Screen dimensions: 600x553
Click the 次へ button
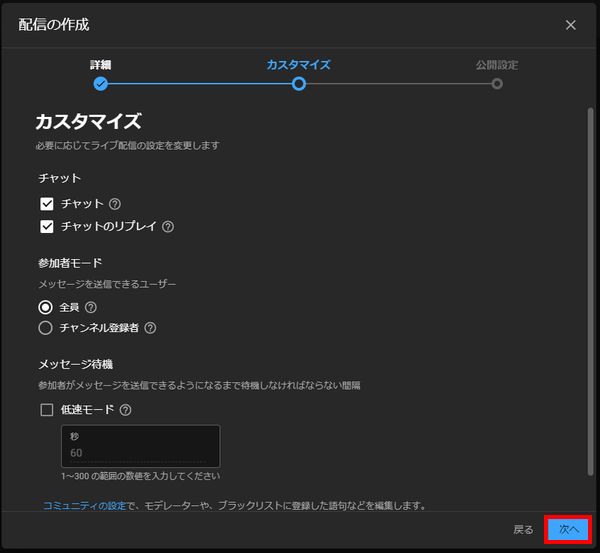click(568, 529)
